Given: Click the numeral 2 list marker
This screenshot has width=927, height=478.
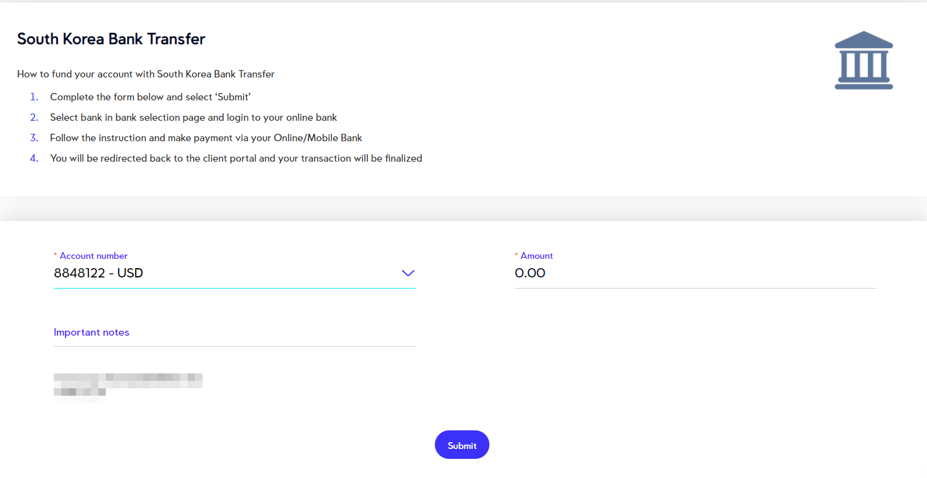Looking at the screenshot, I should [34, 117].
